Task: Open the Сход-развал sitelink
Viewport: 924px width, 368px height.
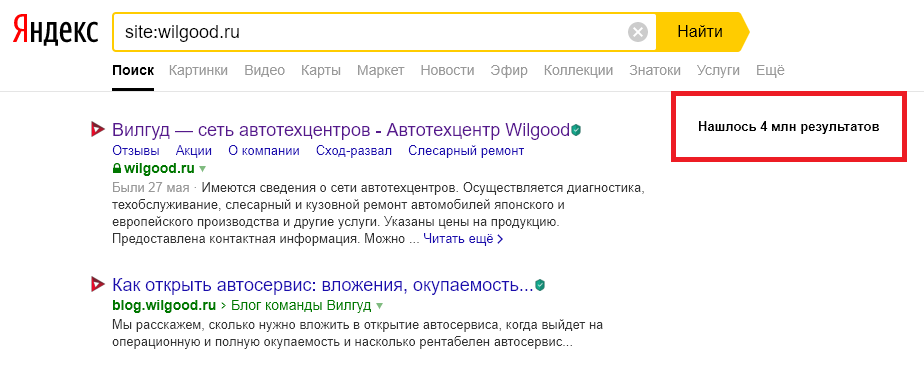Action: (x=354, y=150)
